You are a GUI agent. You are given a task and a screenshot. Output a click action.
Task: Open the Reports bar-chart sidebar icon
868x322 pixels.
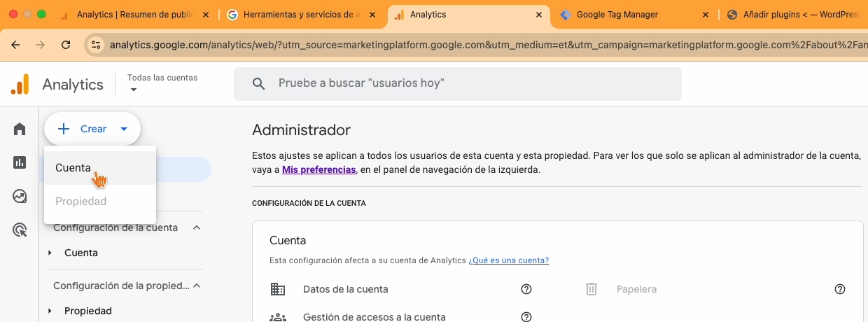pos(20,162)
